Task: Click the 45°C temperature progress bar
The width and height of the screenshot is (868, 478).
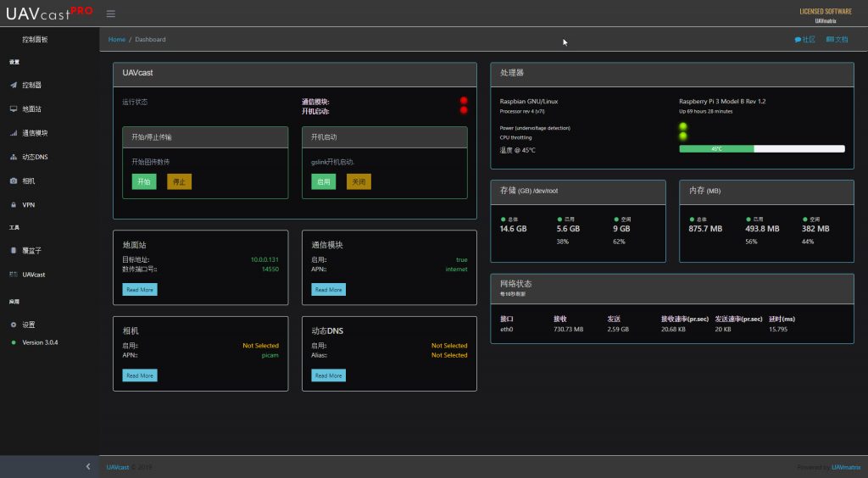Action: [x=762, y=149]
